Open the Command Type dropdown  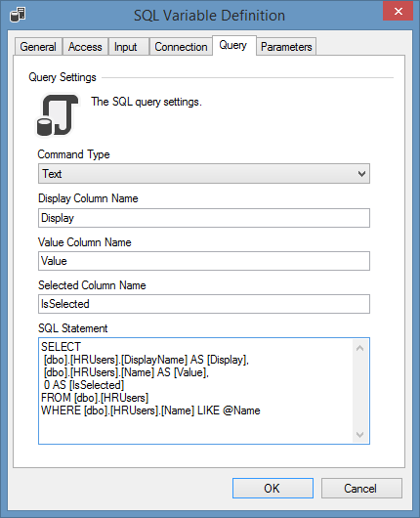pos(204,173)
